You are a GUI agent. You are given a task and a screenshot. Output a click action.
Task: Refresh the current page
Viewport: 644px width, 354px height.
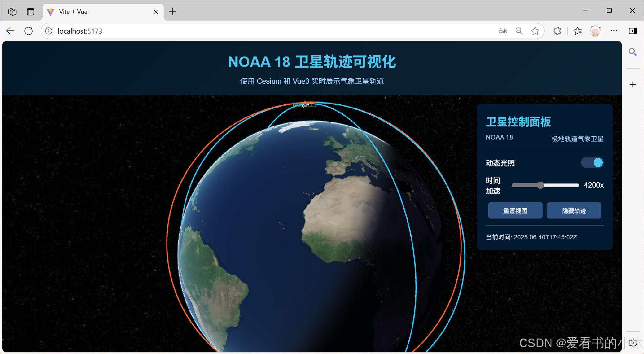point(29,31)
